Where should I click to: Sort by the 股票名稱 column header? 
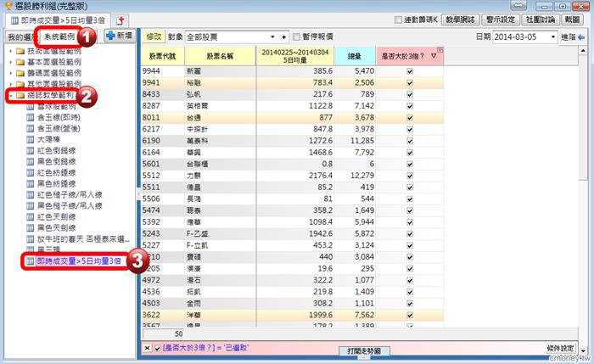click(x=220, y=56)
